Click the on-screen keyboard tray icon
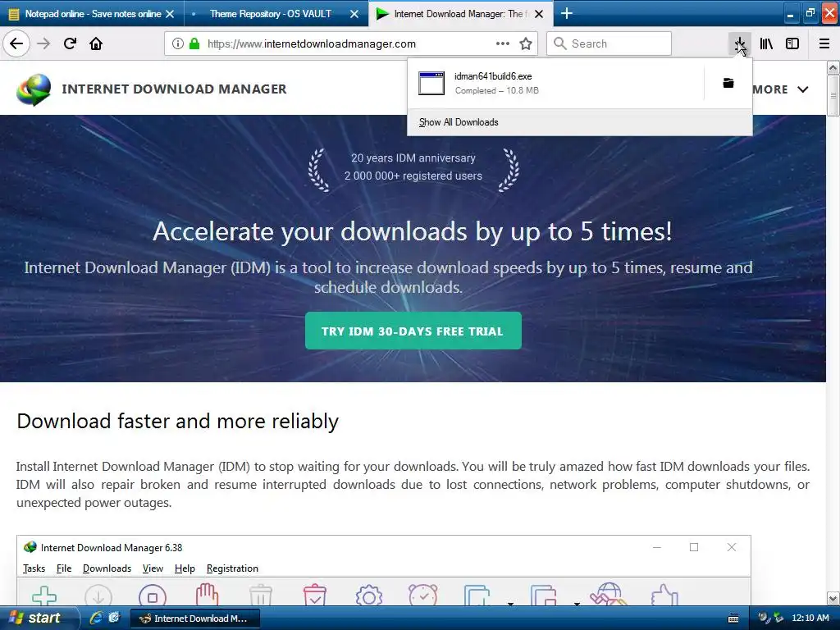 coord(733,619)
